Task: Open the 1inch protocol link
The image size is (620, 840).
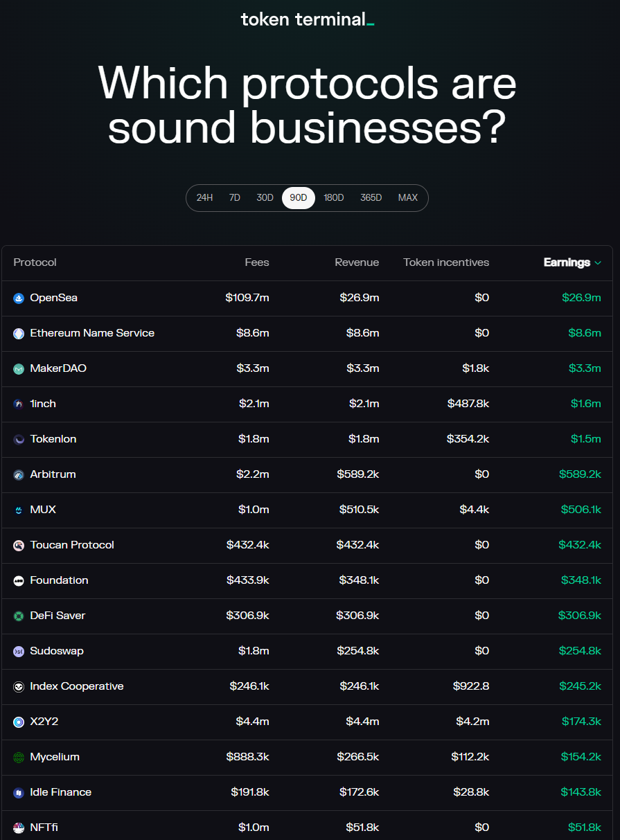Action: click(x=43, y=404)
